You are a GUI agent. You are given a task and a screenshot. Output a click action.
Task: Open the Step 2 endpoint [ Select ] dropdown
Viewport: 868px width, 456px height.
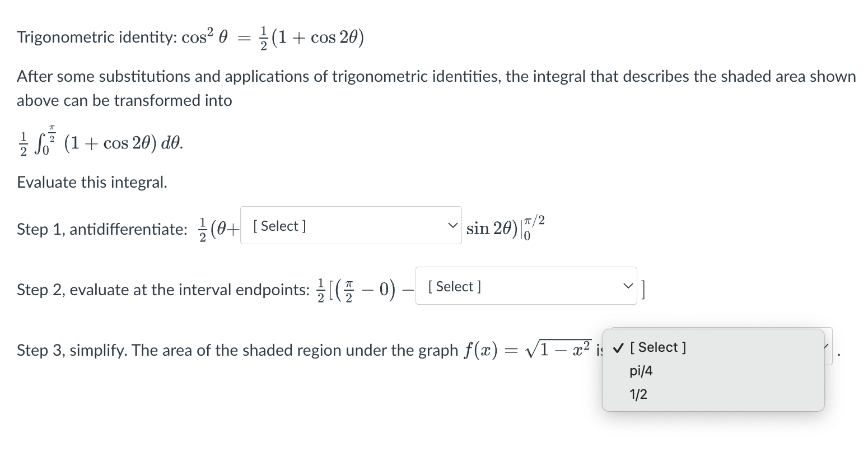[x=504, y=286]
